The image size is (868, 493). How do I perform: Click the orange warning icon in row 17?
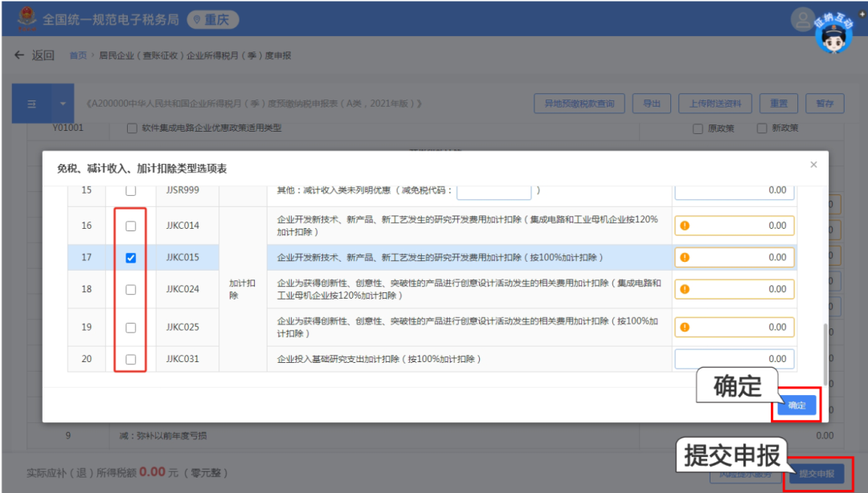685,258
